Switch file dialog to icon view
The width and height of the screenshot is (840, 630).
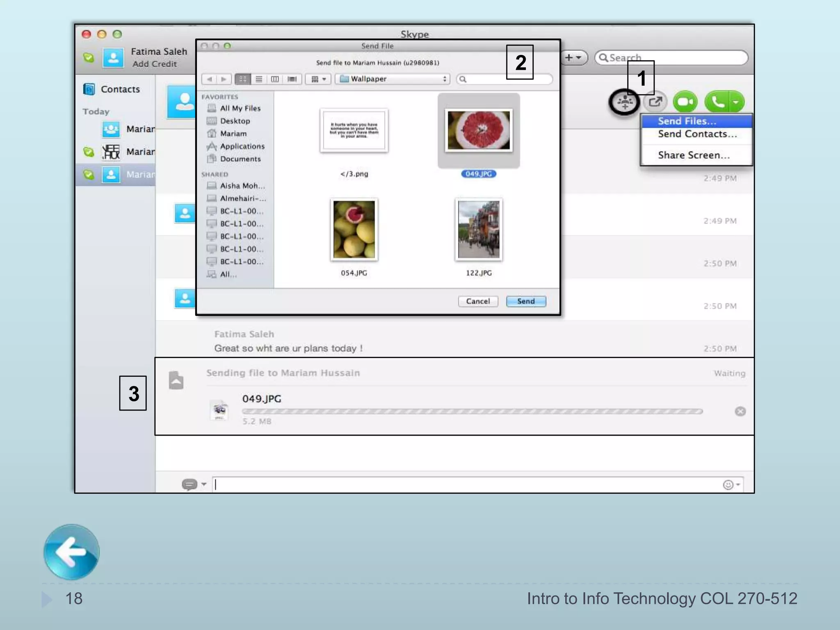(243, 79)
